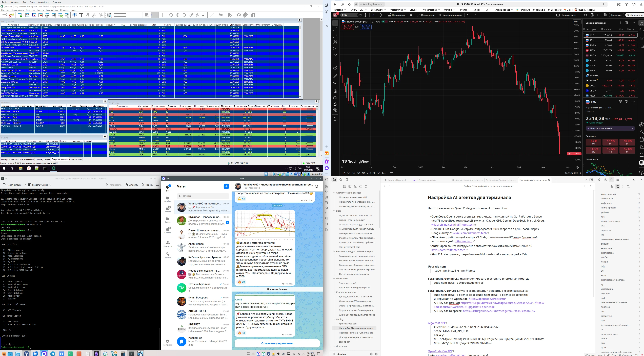Click the trash remove-drawings icon in TradingView
This screenshot has height=356, width=644.
[x=335, y=119]
